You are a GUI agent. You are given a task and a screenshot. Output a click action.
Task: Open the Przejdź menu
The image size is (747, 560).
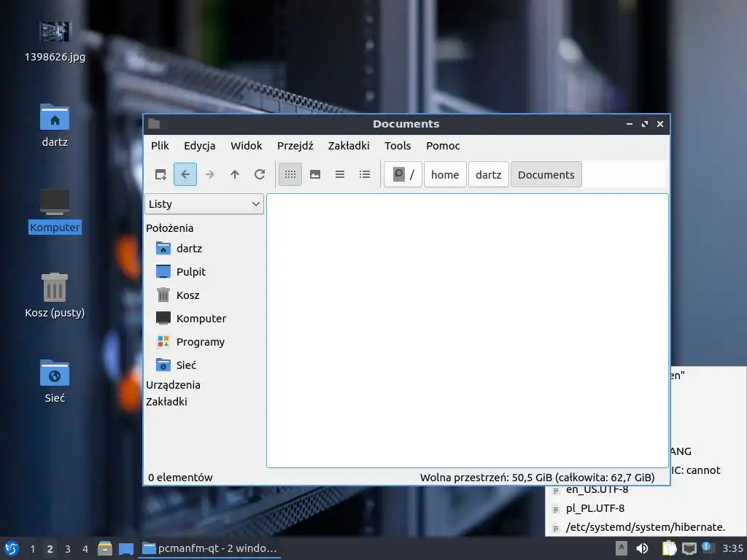pyautogui.click(x=295, y=146)
